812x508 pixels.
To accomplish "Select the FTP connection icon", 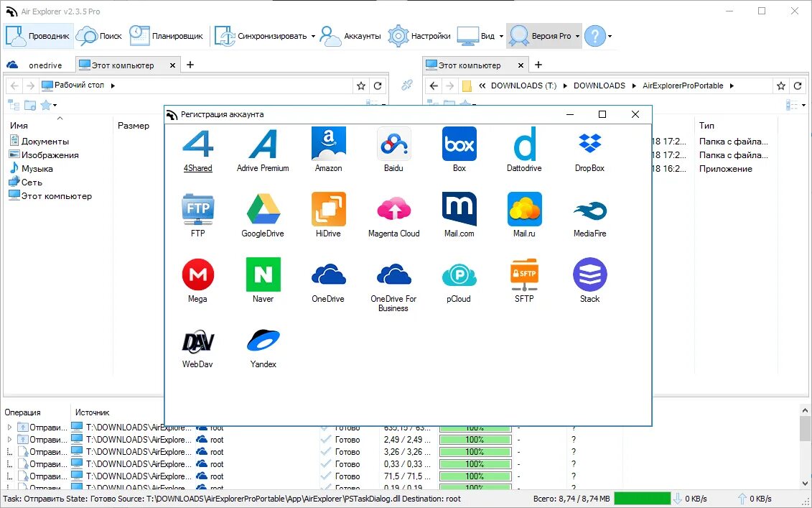I will [x=198, y=215].
